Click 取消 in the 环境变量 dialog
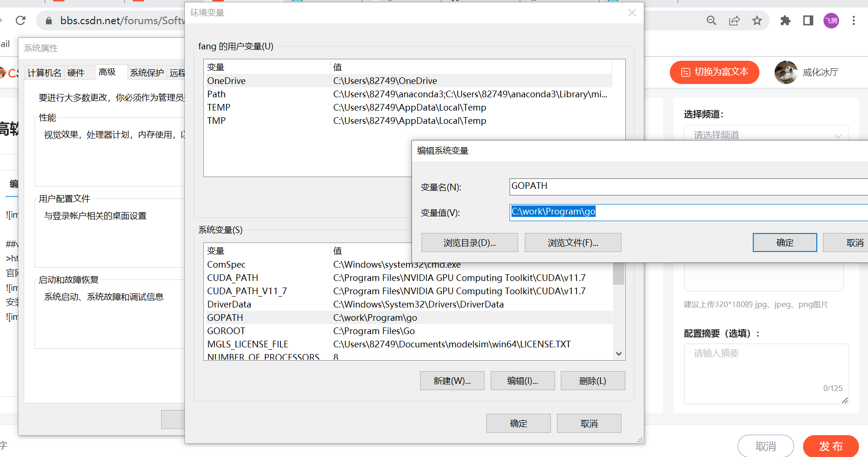Screen dimensions: 868x457 point(589,423)
